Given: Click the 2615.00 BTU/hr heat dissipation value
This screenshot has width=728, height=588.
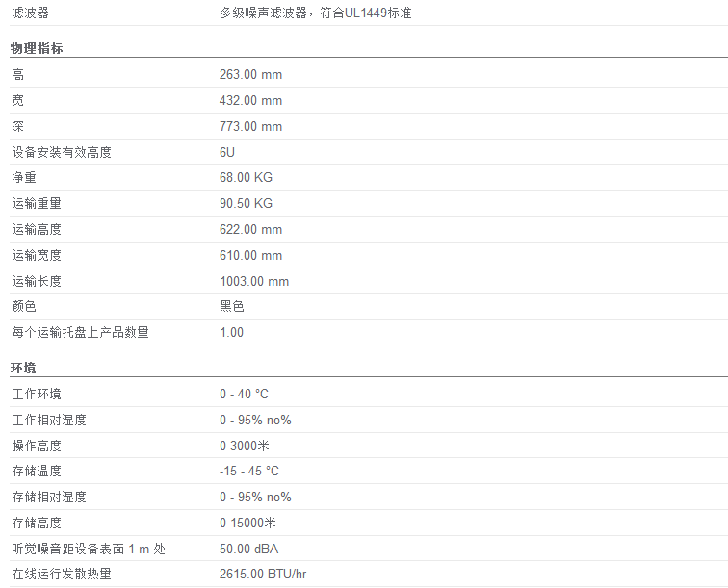Looking at the screenshot, I should pyautogui.click(x=263, y=575).
